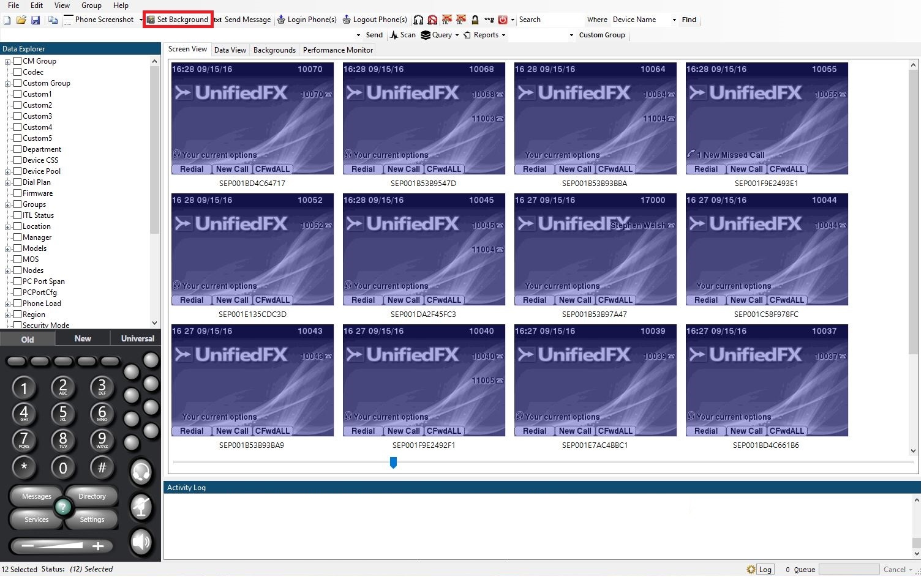The height and width of the screenshot is (577, 924).
Task: Switch to the Data View tab
Action: (x=230, y=50)
